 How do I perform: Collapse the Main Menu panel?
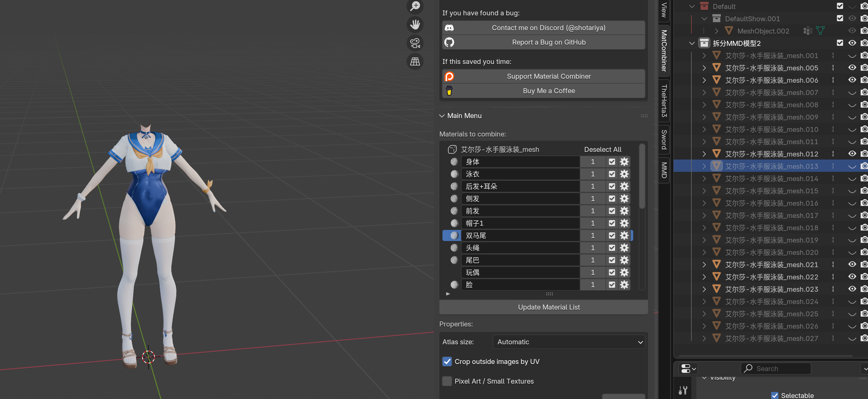[442, 116]
